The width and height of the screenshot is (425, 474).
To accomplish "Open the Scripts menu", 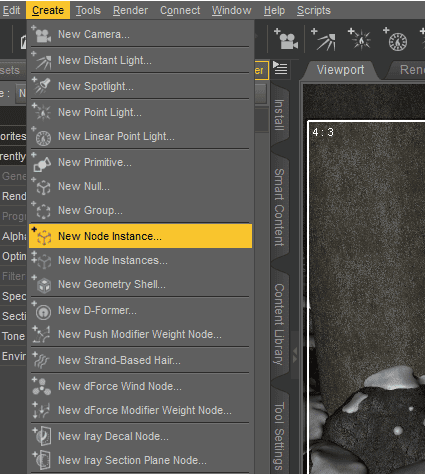I will (x=314, y=10).
